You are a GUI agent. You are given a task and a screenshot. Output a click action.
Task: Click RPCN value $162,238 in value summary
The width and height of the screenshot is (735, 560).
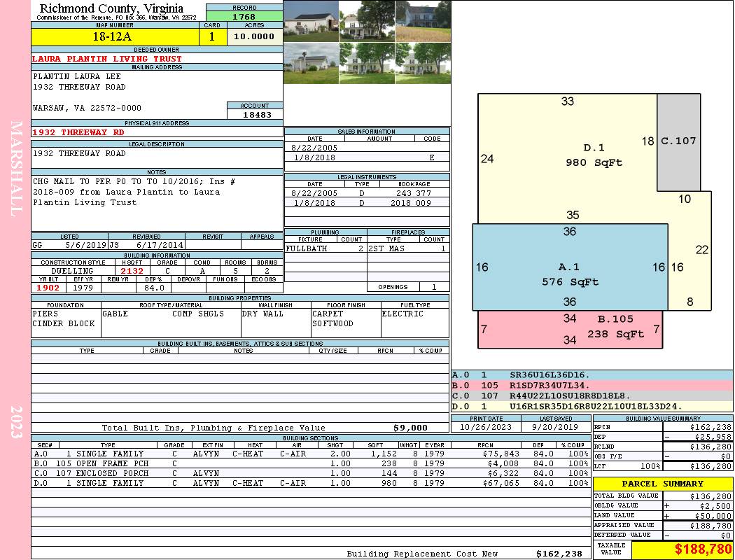click(710, 428)
